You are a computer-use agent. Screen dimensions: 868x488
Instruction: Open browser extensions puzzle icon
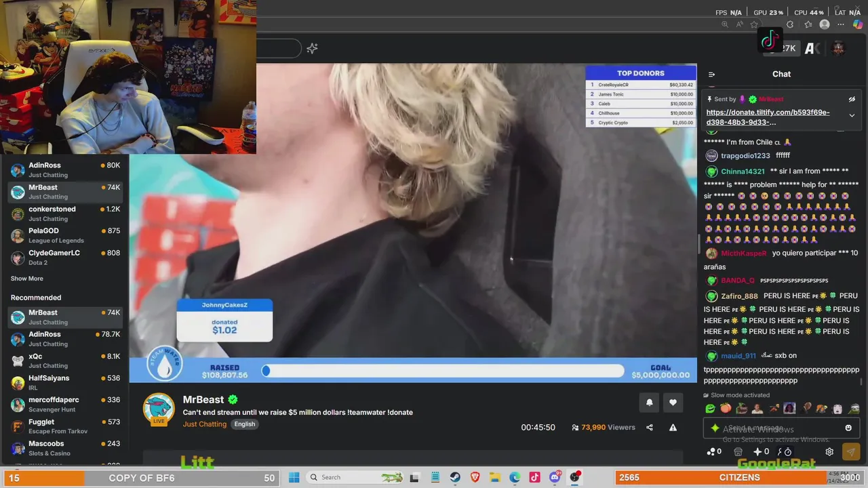pos(790,24)
